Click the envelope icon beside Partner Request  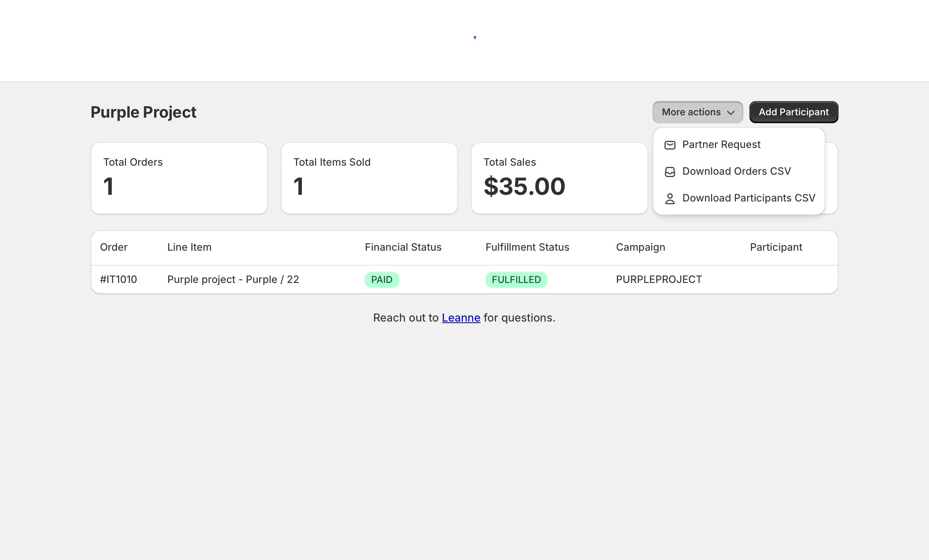coord(670,145)
